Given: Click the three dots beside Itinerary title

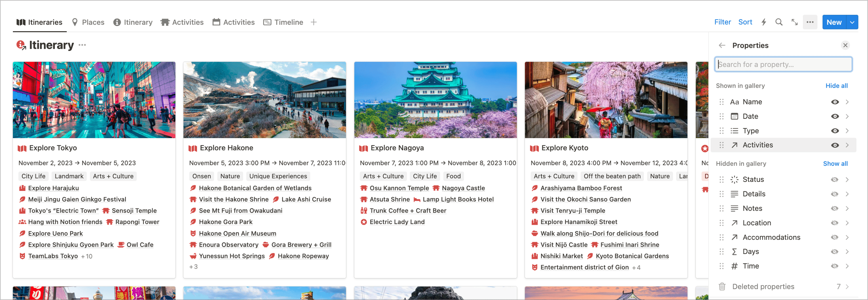Looking at the screenshot, I should (82, 45).
